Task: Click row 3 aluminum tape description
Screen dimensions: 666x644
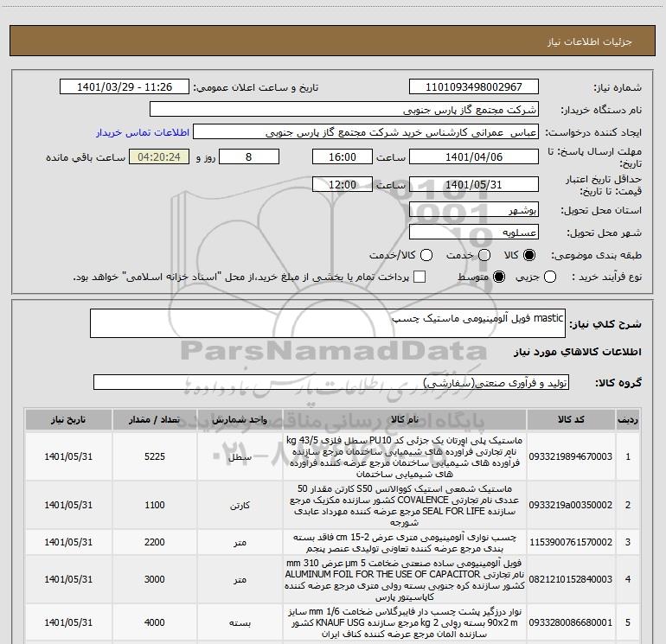Action: 405,543
